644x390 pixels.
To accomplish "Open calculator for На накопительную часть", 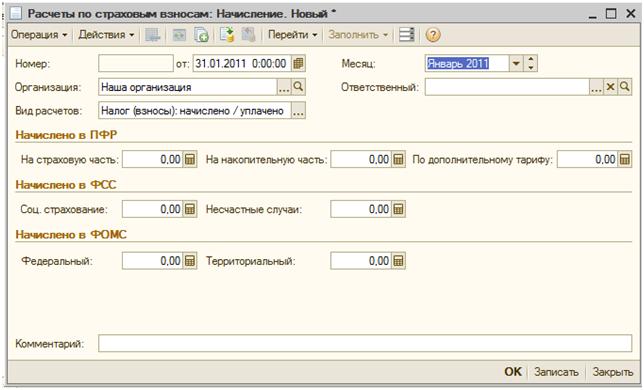I will tap(398, 159).
